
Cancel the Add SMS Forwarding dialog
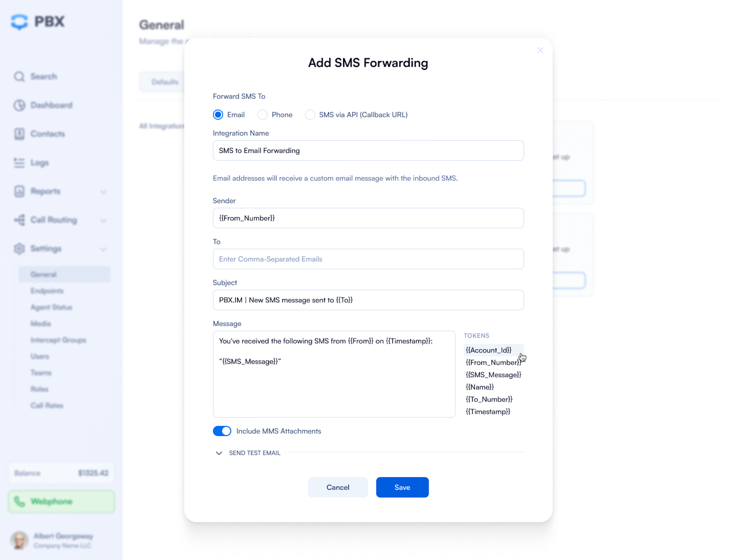pos(338,487)
